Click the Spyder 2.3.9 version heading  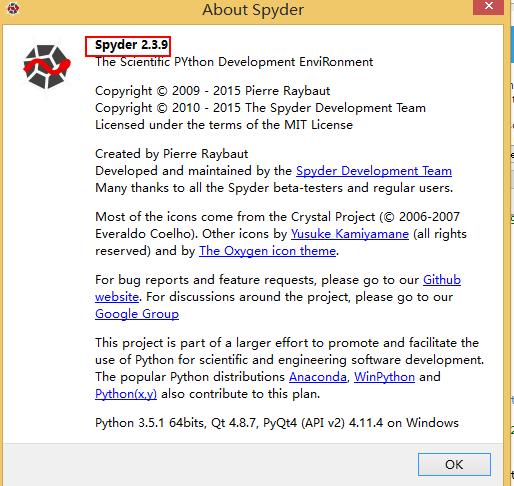(x=131, y=45)
